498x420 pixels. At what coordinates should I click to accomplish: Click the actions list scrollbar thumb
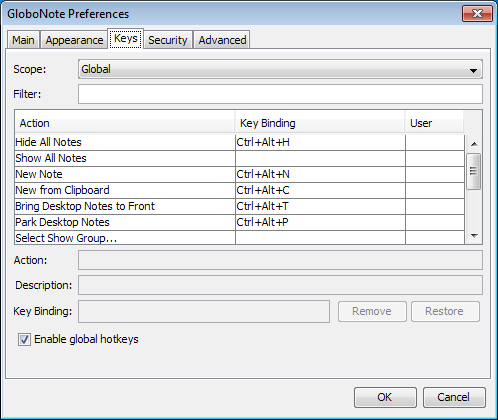coord(474,171)
